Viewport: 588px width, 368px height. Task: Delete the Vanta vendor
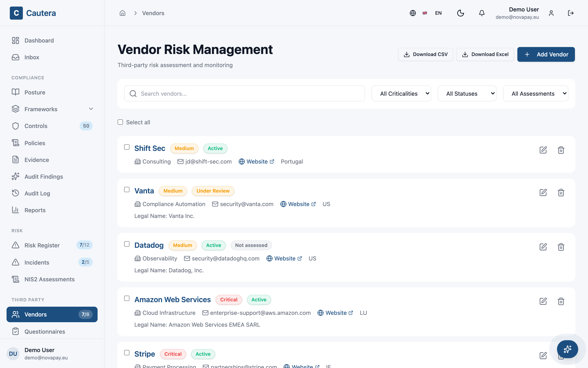click(561, 193)
